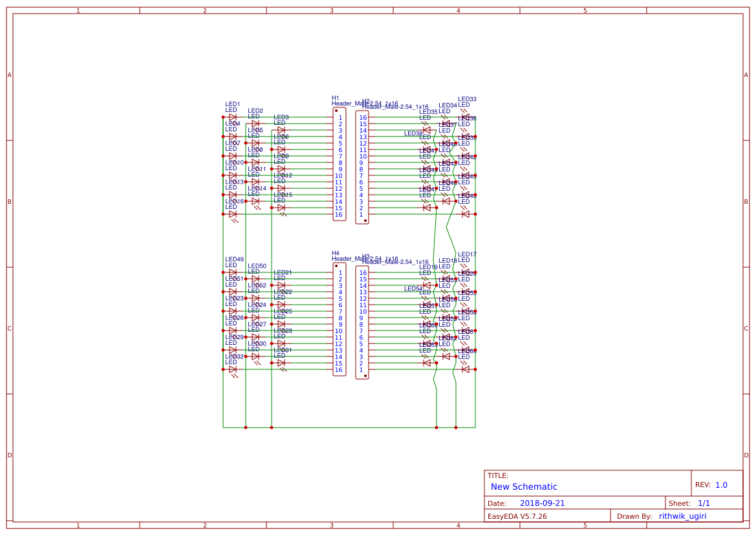
Task: Click the Sheet 1/1 number field
Action: click(x=704, y=503)
